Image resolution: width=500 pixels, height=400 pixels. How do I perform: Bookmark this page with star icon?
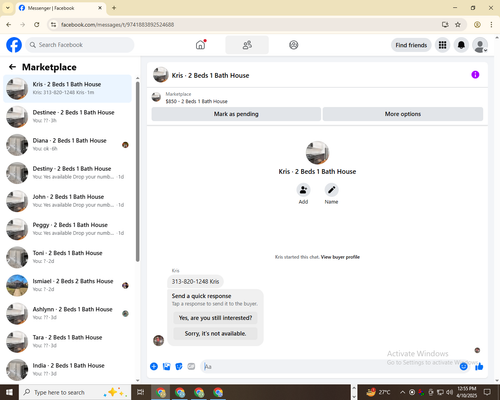click(458, 24)
